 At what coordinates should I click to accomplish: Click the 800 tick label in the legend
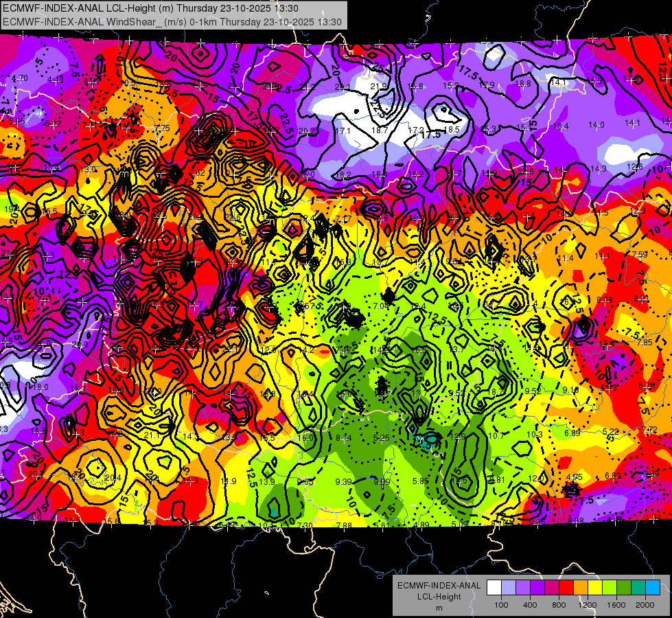[x=559, y=605]
